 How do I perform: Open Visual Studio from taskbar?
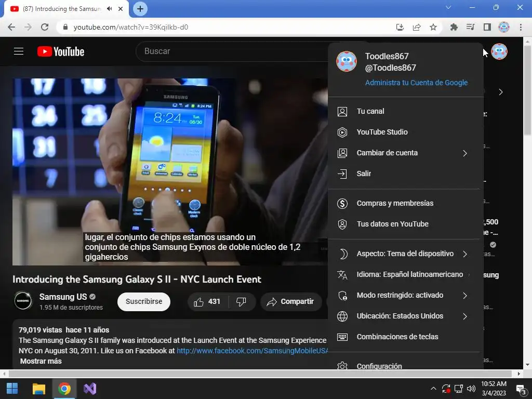(90, 389)
